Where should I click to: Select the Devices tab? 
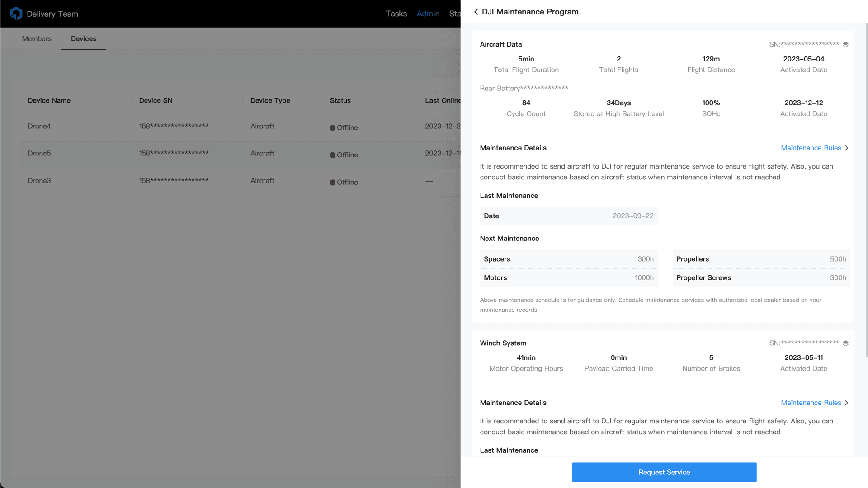pos(84,39)
